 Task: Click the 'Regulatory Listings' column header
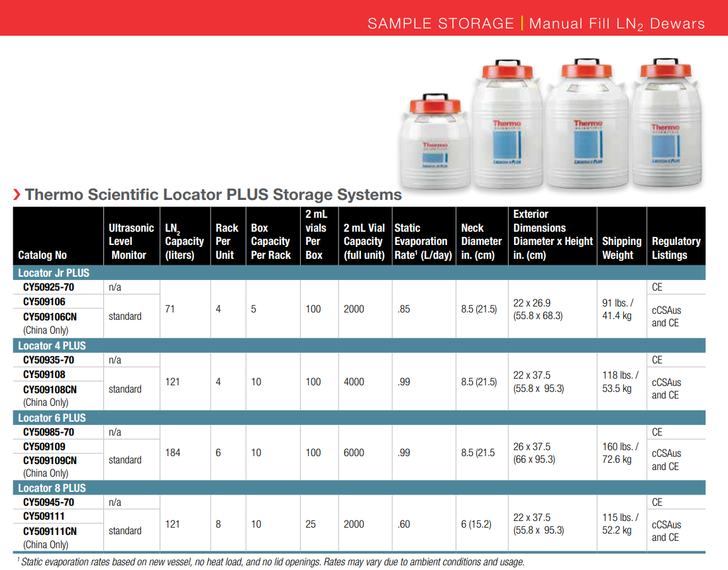[x=676, y=248]
